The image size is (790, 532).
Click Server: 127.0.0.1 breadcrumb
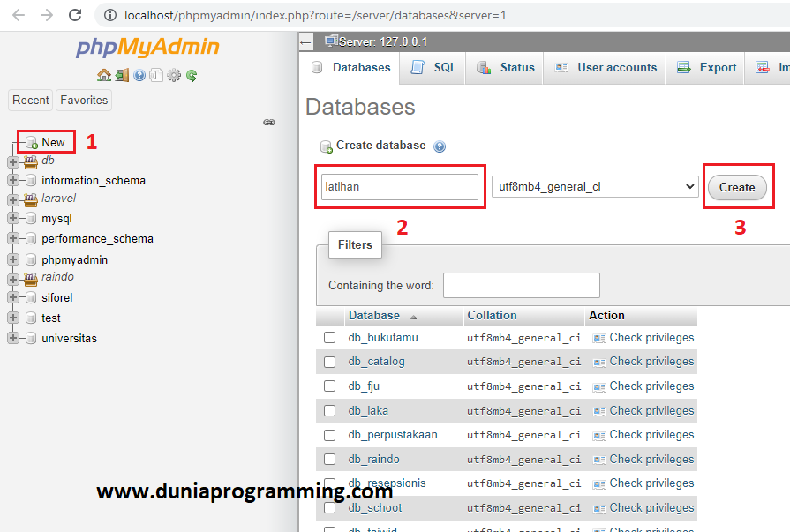[x=383, y=41]
